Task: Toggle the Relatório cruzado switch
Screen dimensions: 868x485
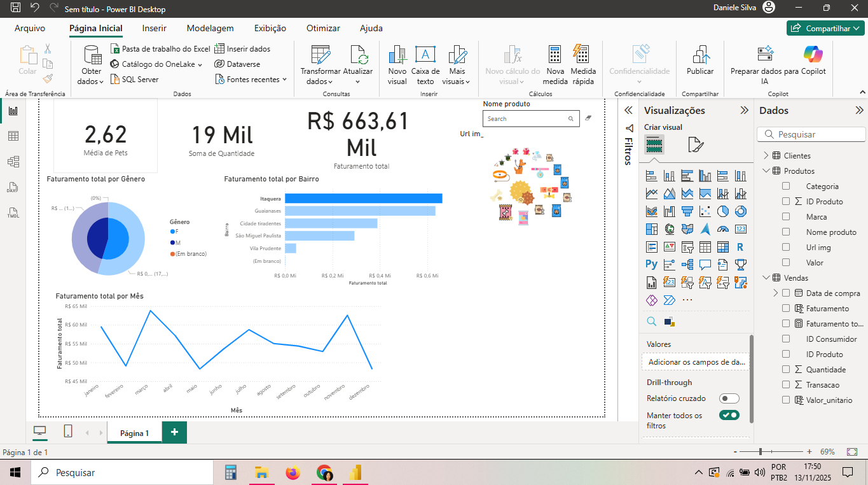Action: click(729, 398)
